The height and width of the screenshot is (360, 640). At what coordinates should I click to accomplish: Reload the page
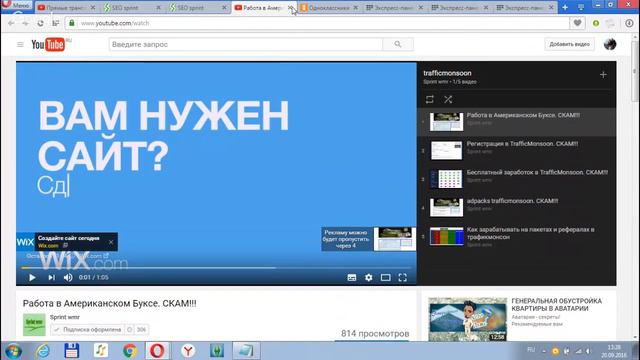click(x=40, y=23)
